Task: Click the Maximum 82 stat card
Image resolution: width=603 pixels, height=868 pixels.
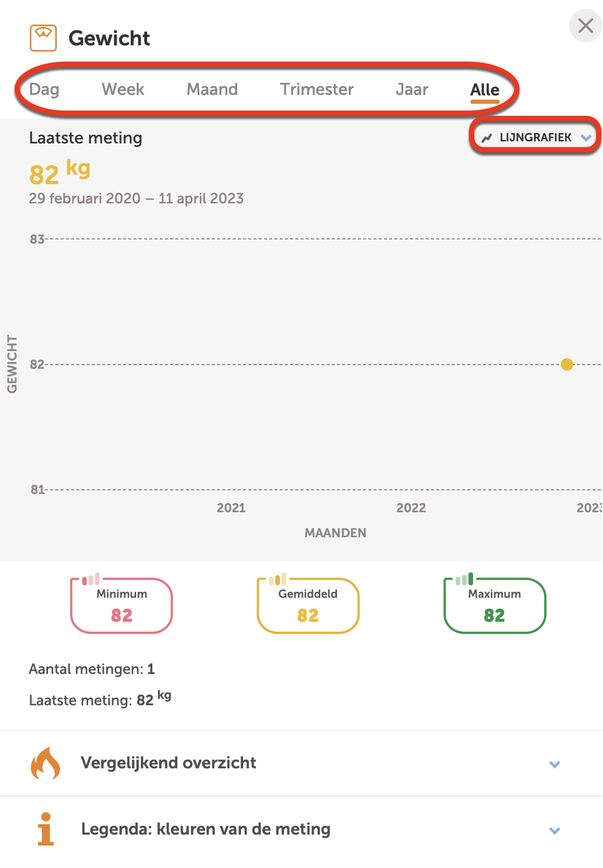Action: tap(495, 606)
